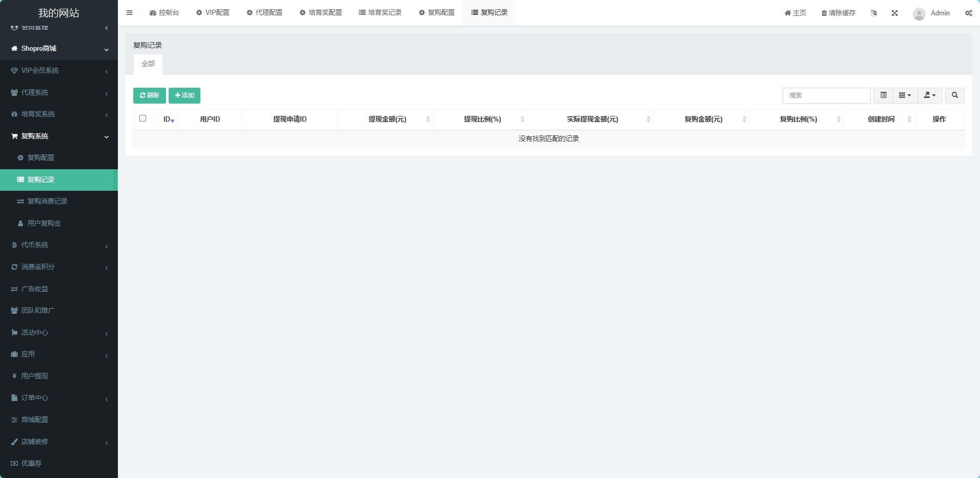Viewport: 980px width, 478px height.
Task: Switch to the 培育奖记录 top tab
Action: 380,13
